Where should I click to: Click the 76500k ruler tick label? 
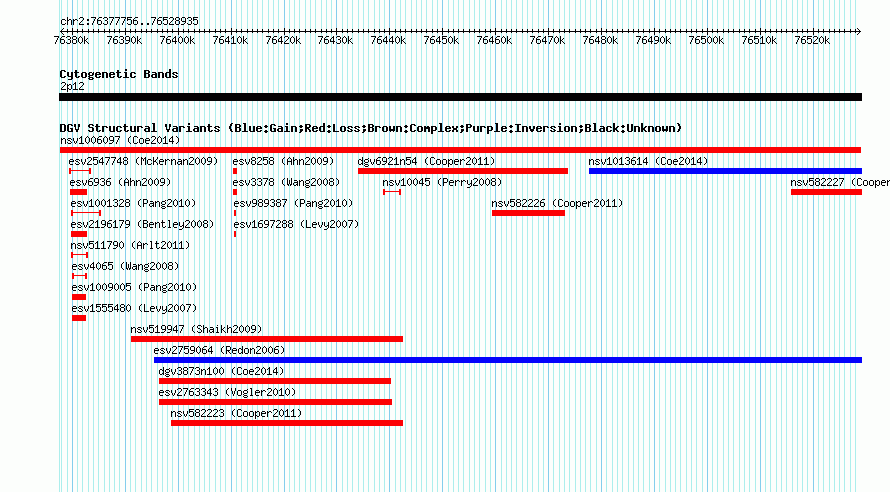pos(706,40)
